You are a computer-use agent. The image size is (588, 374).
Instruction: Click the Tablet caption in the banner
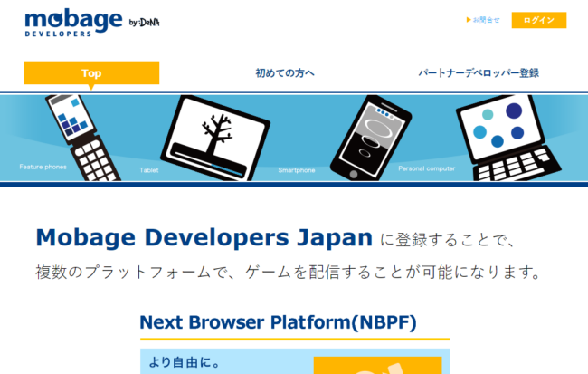click(x=149, y=170)
